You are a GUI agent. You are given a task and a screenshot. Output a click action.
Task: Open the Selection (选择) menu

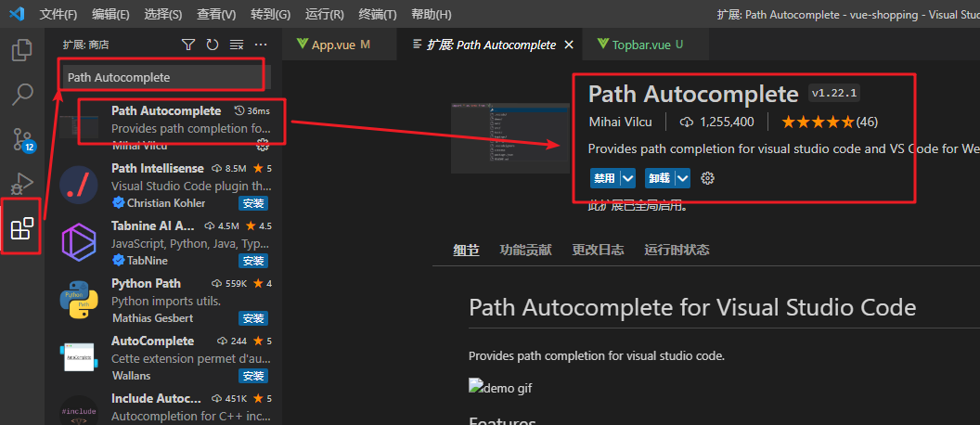pyautogui.click(x=163, y=14)
